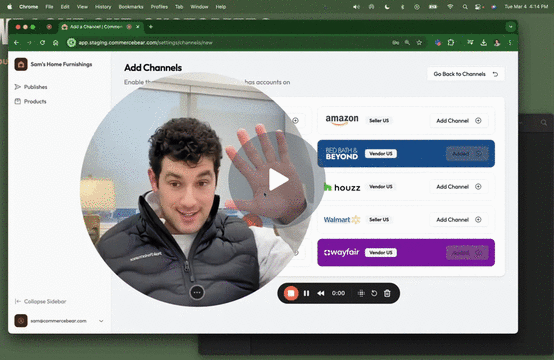Open the Chrome profile avatar
This screenshot has width=554, height=360.
[x=497, y=43]
